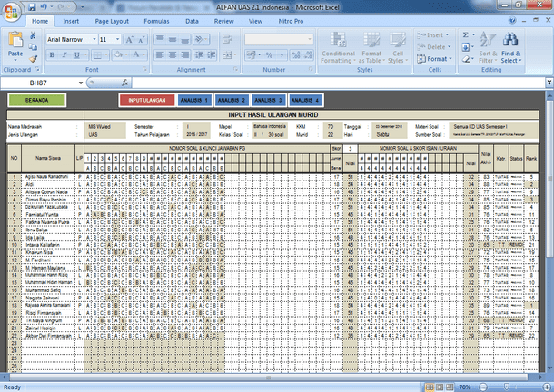This screenshot has height=392, width=554.
Task: Undo last action in Quick Access Toolbar
Action: tap(44, 7)
